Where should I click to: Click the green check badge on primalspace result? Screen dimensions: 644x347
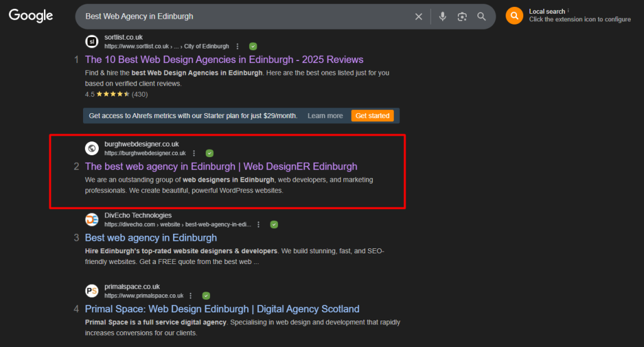206,295
